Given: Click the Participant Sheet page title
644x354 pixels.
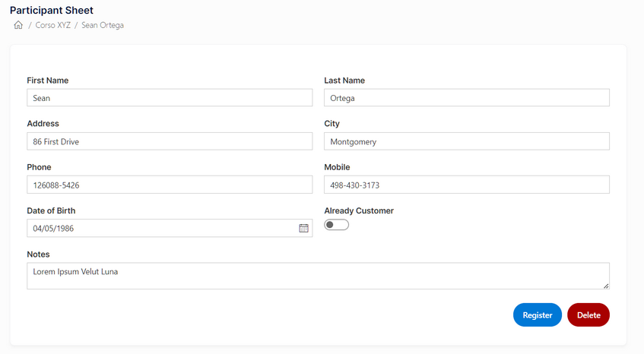Looking at the screenshot, I should pos(52,10).
